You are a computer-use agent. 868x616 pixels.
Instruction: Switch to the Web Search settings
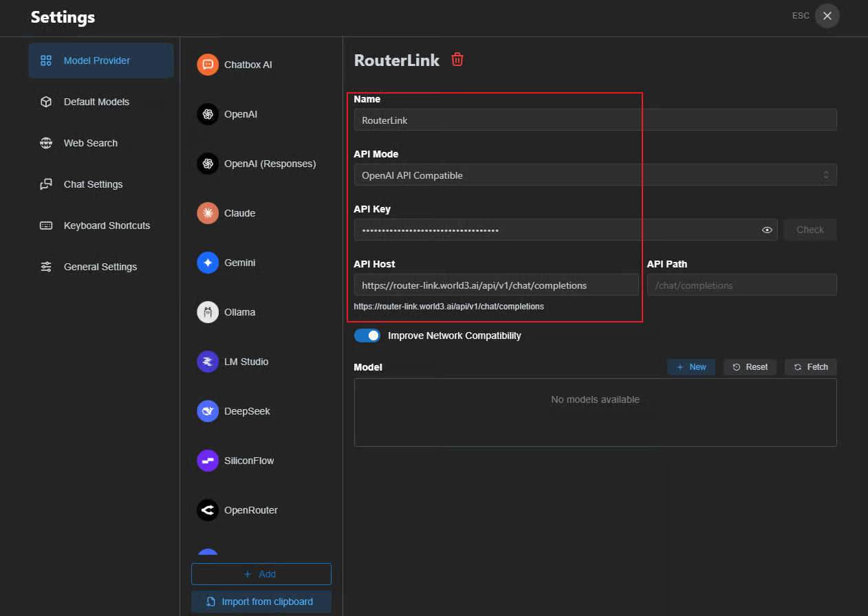[x=90, y=143]
